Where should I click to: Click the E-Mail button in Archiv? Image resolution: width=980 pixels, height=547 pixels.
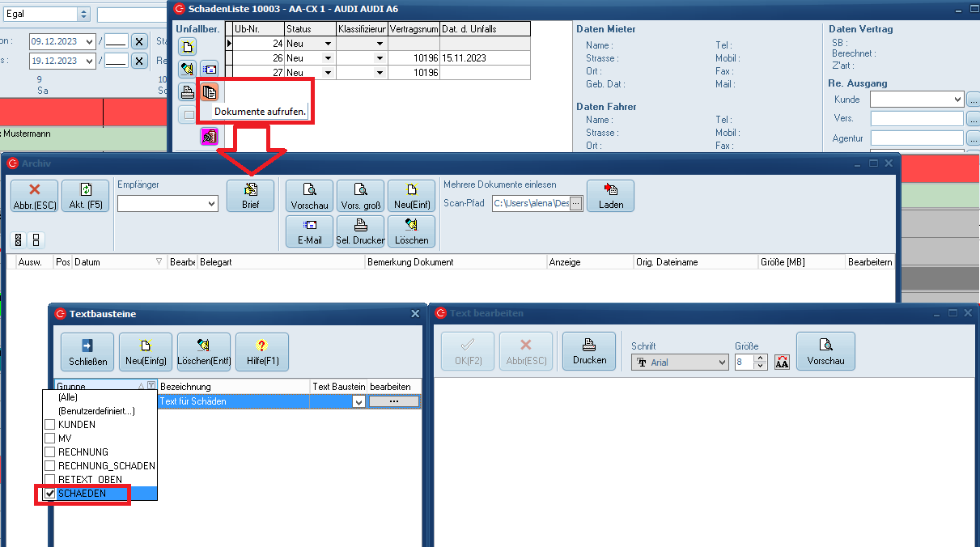pyautogui.click(x=309, y=231)
